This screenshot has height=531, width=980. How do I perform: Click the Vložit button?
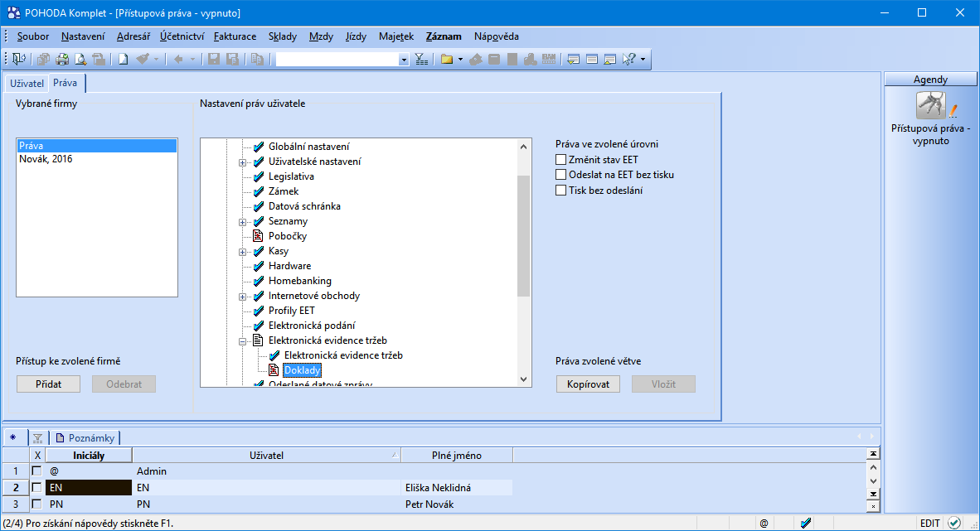tap(664, 384)
